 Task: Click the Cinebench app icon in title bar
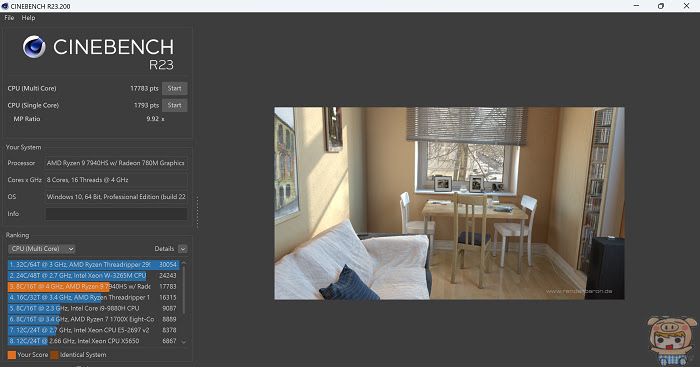click(x=5, y=6)
